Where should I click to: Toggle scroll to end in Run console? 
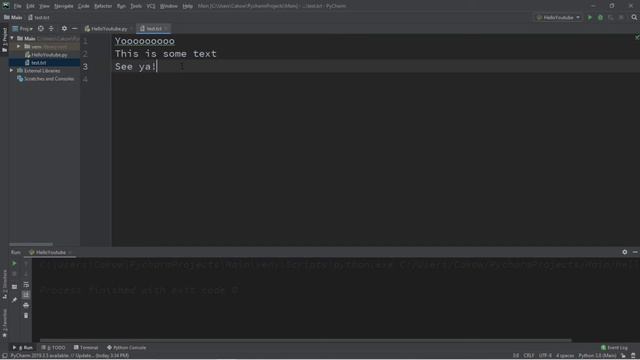click(x=26, y=295)
